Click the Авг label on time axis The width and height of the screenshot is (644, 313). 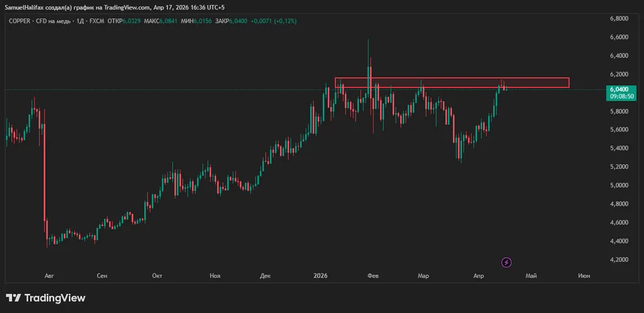click(50, 275)
